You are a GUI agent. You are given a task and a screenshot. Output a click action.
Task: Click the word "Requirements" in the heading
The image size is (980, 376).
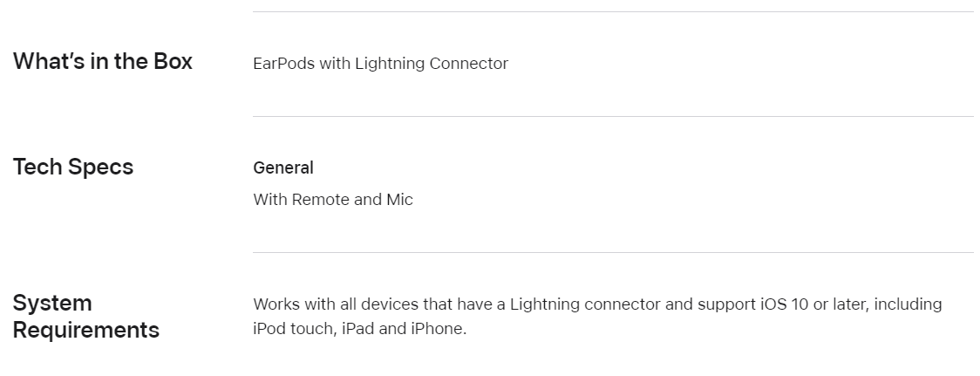pos(86,330)
